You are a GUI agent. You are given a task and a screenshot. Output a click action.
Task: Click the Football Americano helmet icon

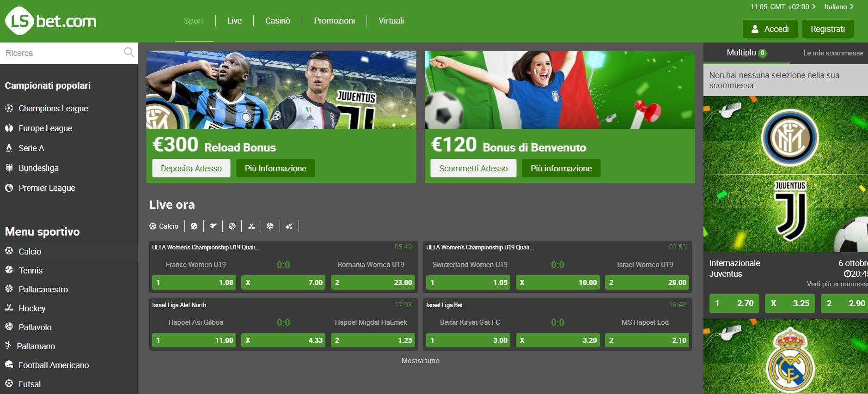point(9,365)
